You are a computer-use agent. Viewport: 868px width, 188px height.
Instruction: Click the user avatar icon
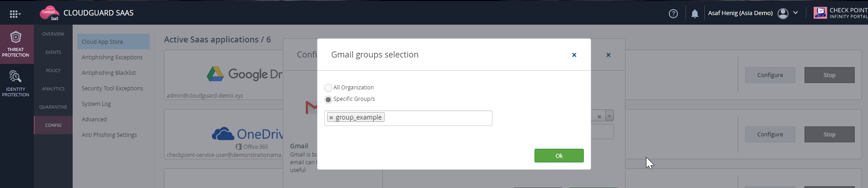pos(783,13)
